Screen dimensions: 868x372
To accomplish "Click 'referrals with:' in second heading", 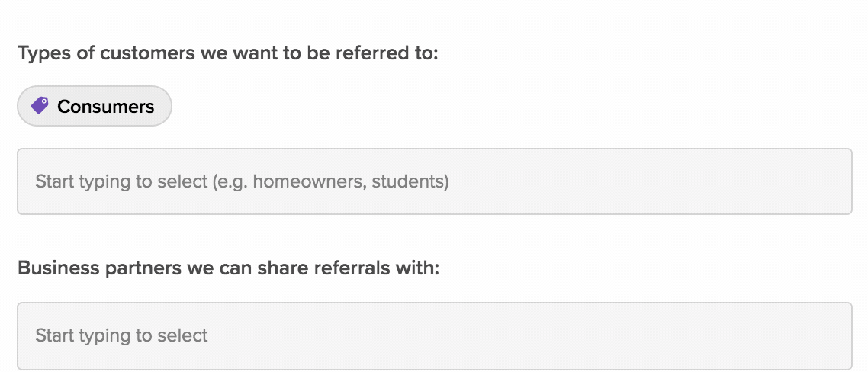I will [x=377, y=268].
